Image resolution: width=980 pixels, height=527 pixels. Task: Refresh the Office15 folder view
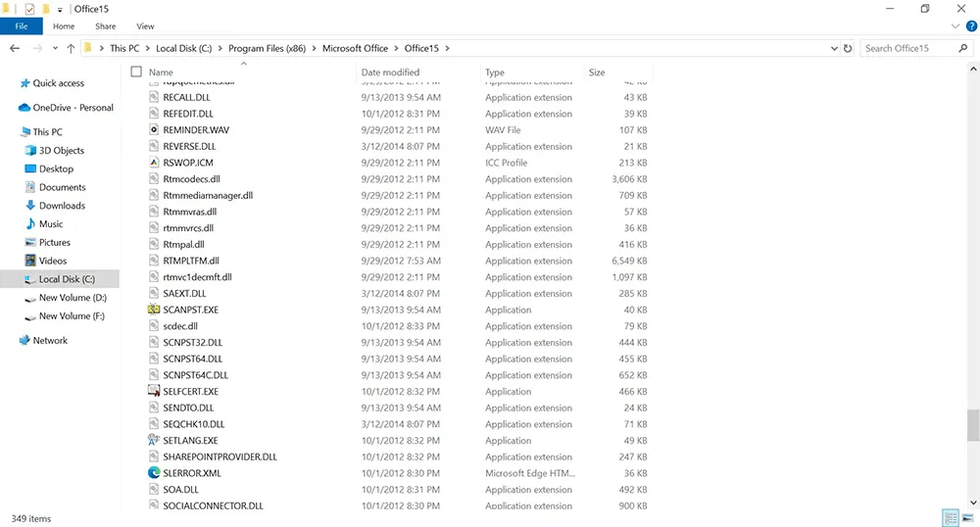point(848,48)
